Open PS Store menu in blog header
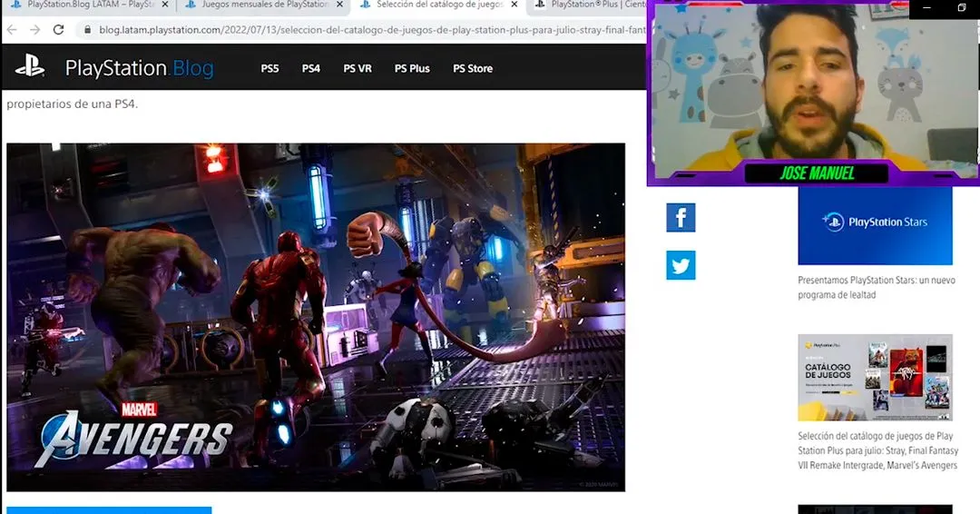The height and width of the screenshot is (514, 980). (473, 68)
